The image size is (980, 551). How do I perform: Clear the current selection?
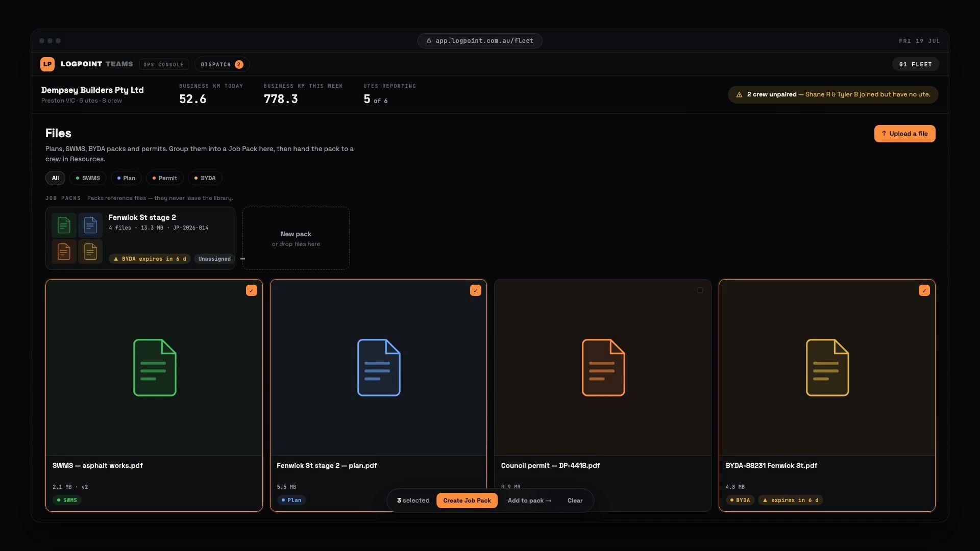point(575,500)
